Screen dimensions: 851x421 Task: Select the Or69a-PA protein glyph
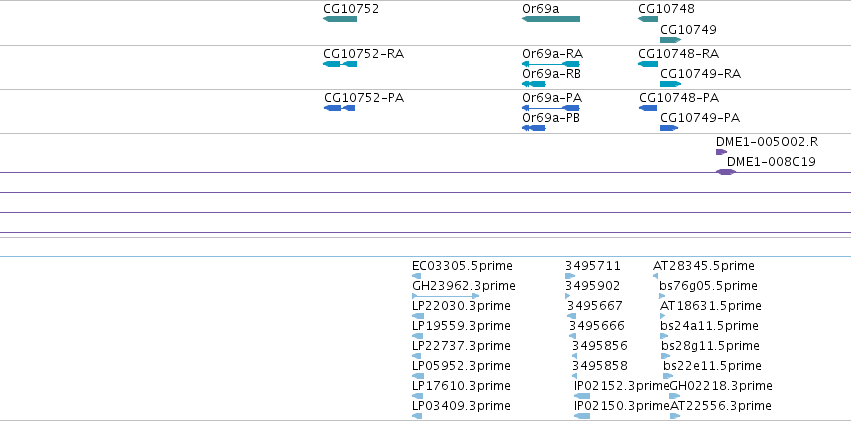[551, 108]
